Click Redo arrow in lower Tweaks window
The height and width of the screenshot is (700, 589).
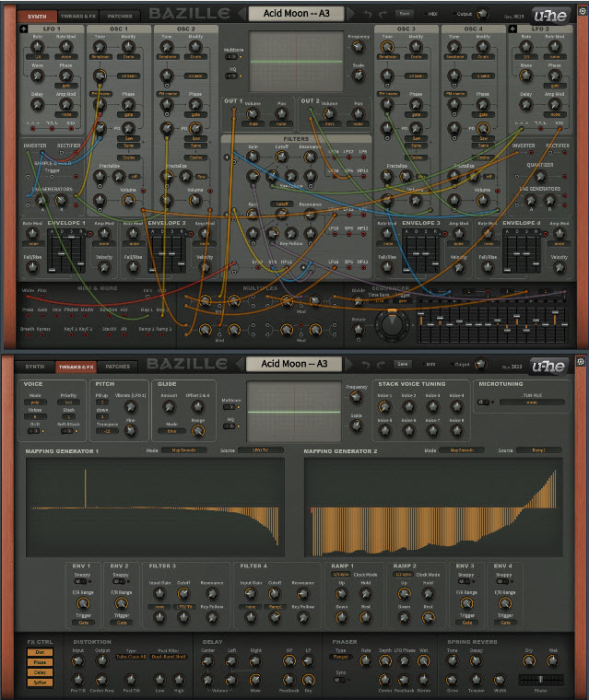(382, 365)
